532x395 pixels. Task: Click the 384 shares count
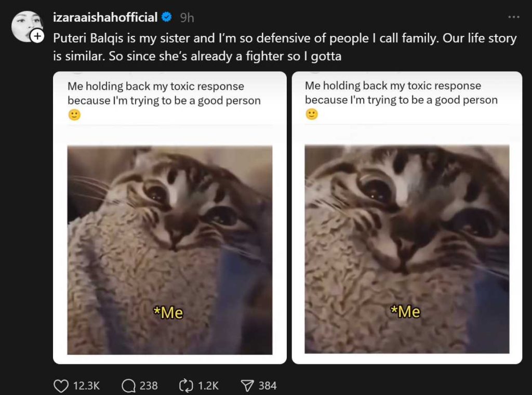coord(268,385)
